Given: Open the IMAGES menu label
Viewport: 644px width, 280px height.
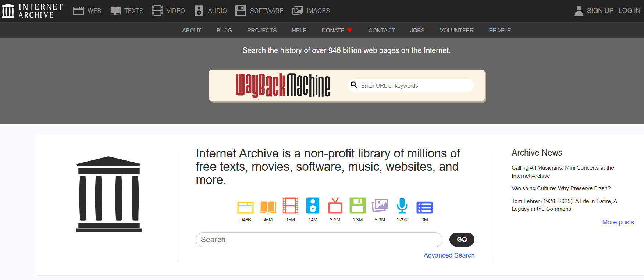Looking at the screenshot, I should click(x=318, y=11).
